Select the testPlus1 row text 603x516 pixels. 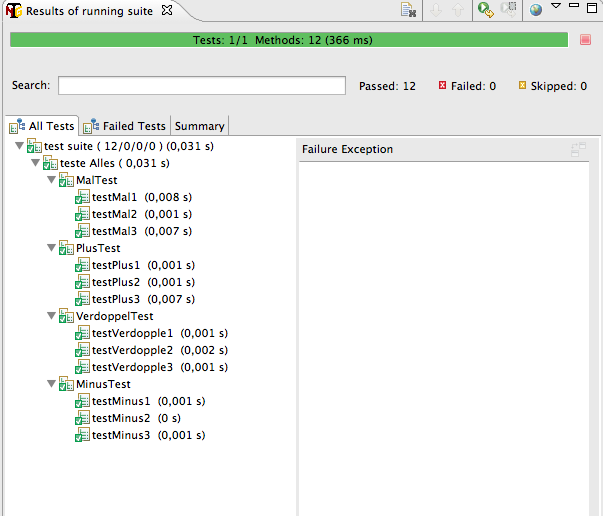click(x=143, y=265)
